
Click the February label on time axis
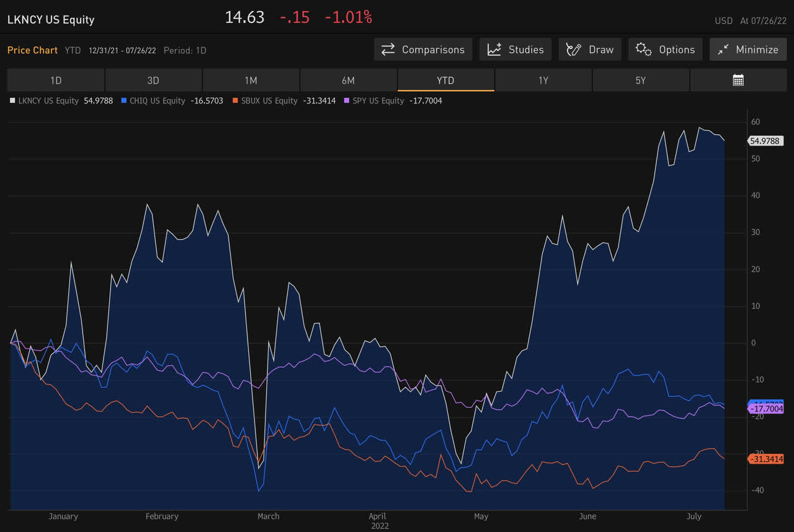point(162,516)
